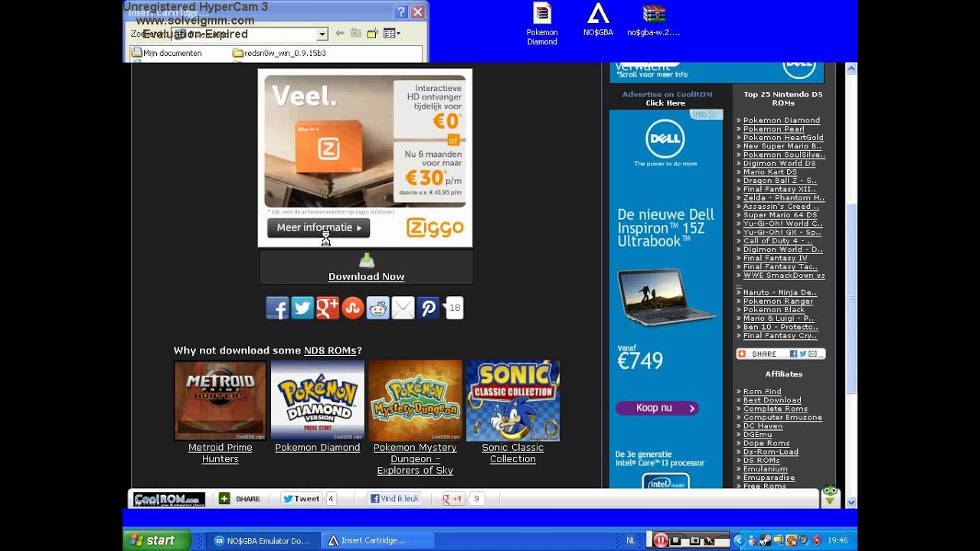980x551 pixels.
Task: Open Best Download affiliate link
Action: click(x=772, y=399)
